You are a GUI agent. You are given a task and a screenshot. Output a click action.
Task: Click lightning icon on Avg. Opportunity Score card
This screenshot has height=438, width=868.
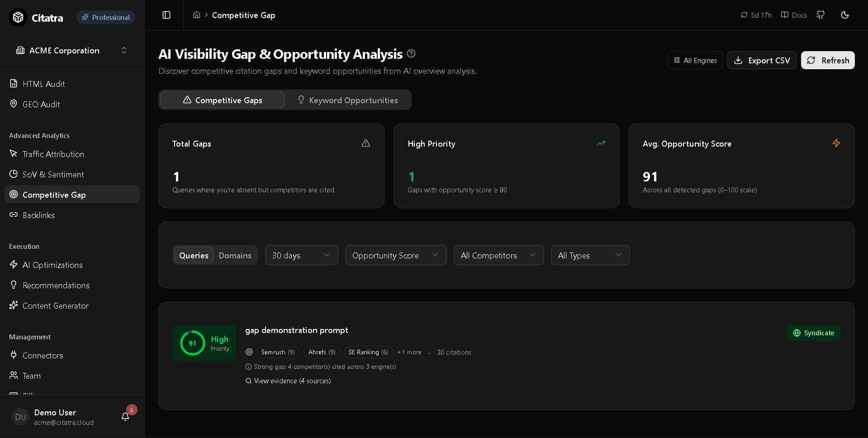[836, 143]
